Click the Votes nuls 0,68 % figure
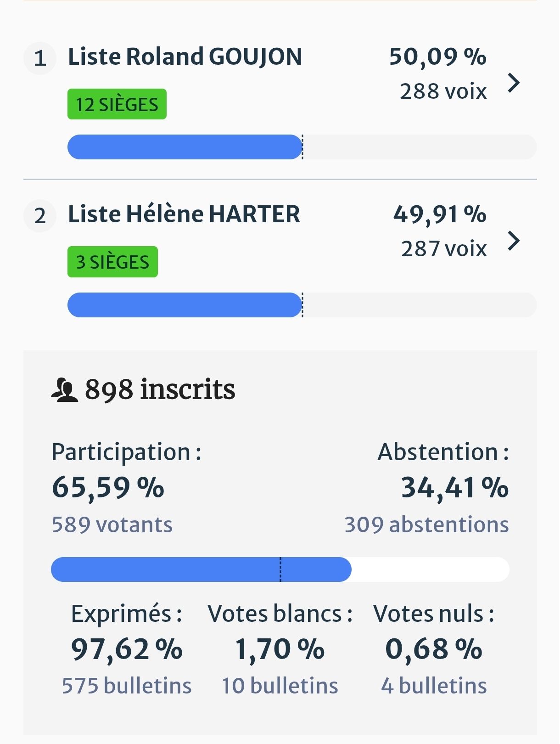 pos(434,649)
